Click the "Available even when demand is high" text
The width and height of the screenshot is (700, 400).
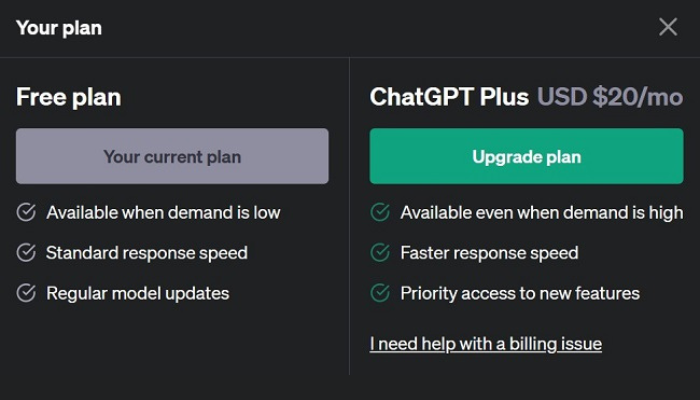(541, 212)
